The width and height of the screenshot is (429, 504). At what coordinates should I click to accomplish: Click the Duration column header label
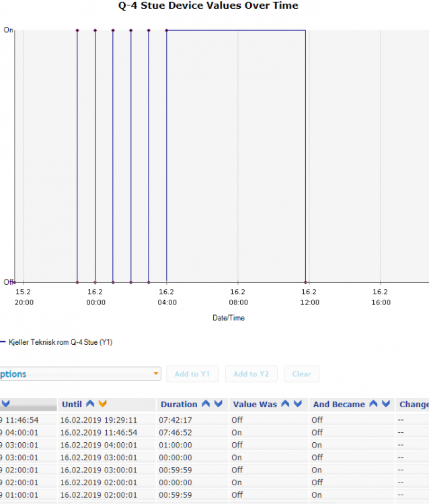[179, 405]
